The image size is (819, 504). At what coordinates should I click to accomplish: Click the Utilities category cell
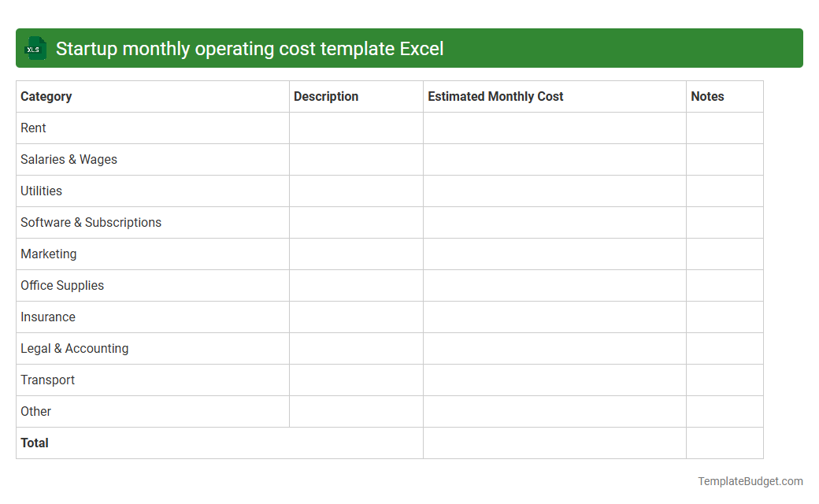pos(42,191)
